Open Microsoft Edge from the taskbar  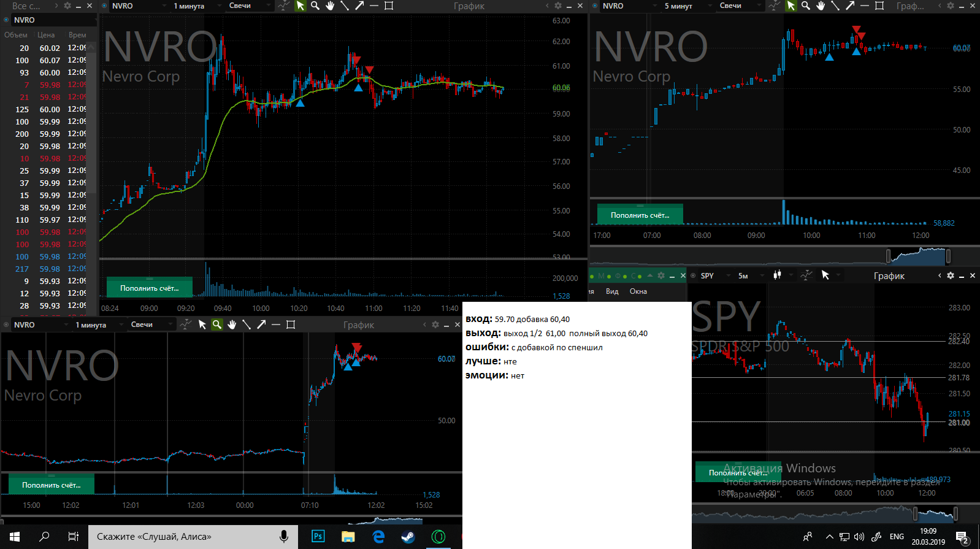[378, 537]
